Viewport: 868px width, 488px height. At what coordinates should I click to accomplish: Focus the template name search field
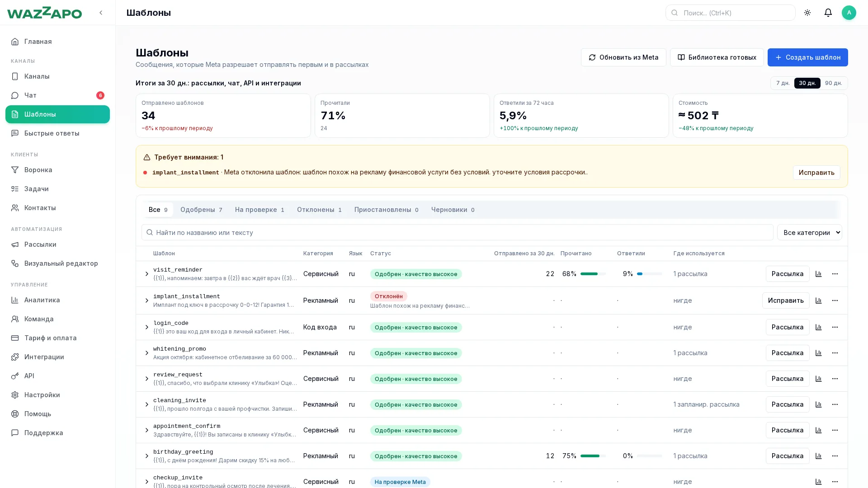tap(457, 232)
